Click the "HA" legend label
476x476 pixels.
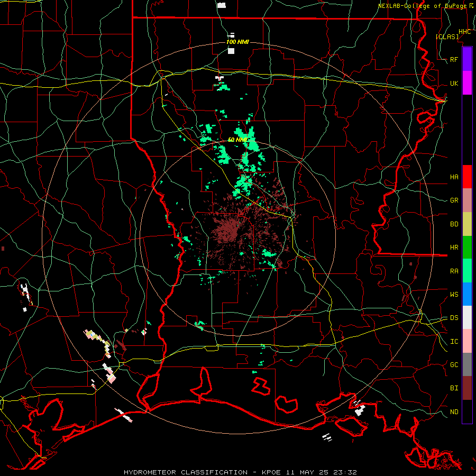[454, 177]
